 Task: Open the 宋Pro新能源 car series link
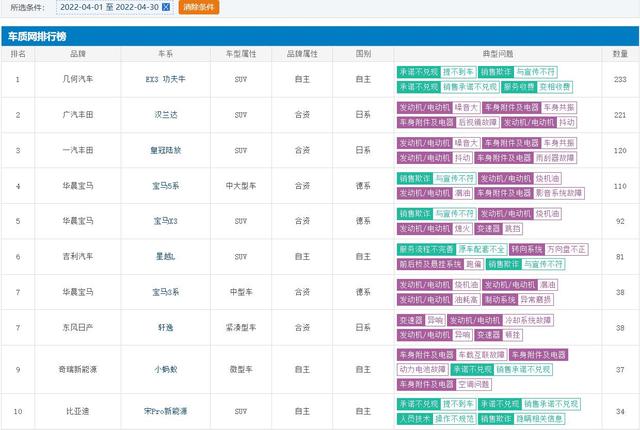click(x=165, y=411)
